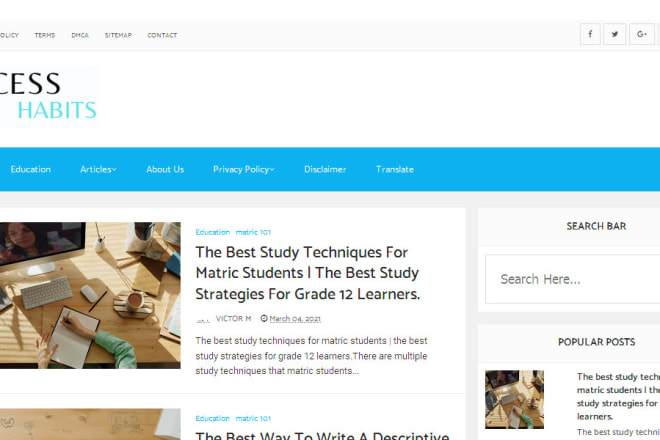Open the About Us menu item
Image resolution: width=660 pixels, height=440 pixels.
click(165, 169)
